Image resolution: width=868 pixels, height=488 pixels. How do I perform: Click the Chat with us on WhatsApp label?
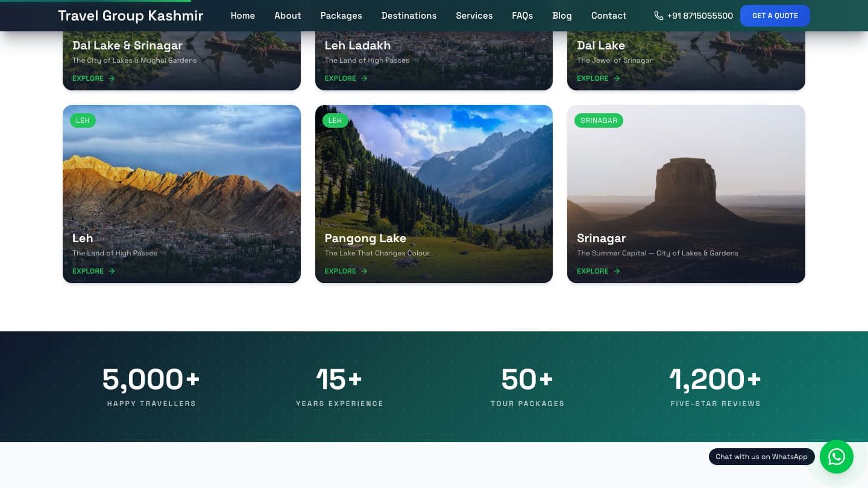pos(762,457)
